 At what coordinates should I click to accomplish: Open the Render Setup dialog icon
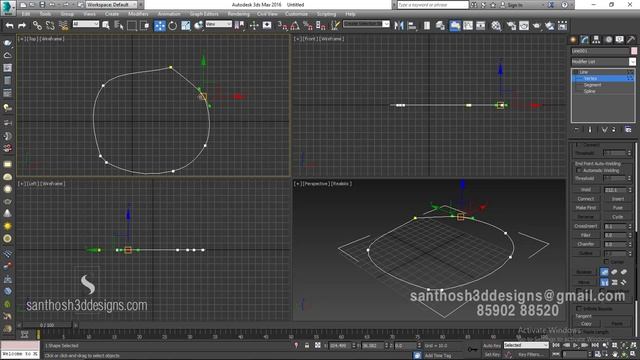pyautogui.click(x=511, y=26)
